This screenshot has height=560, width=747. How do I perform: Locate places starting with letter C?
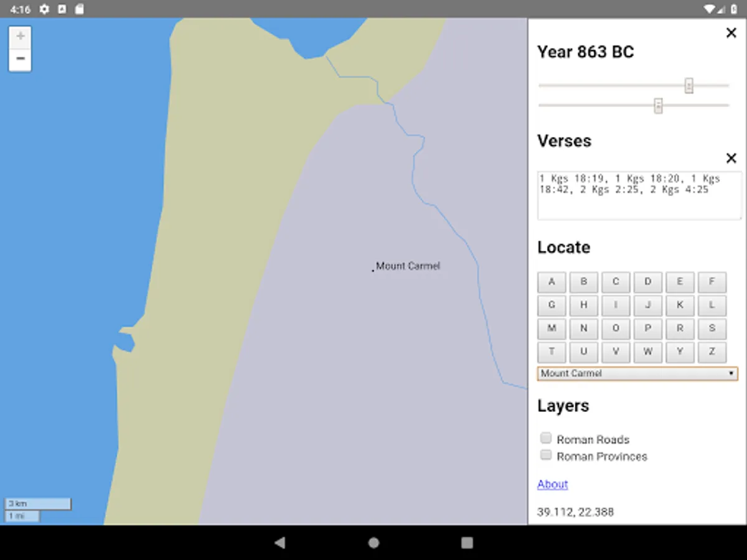616,282
